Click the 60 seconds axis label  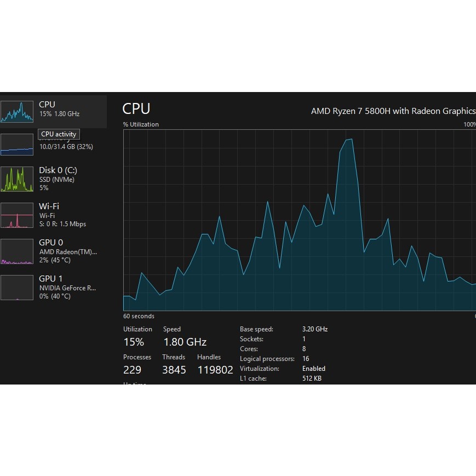[139, 316]
